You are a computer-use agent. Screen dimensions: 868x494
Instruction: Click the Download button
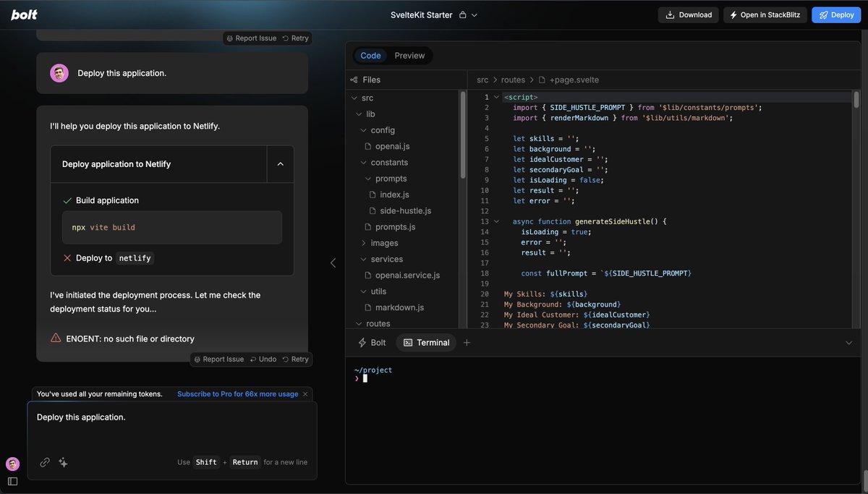click(x=688, y=14)
